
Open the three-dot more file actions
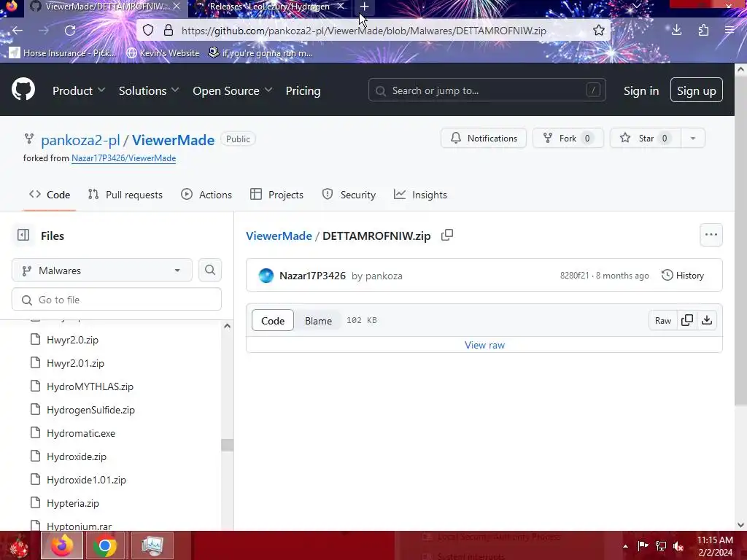(711, 235)
